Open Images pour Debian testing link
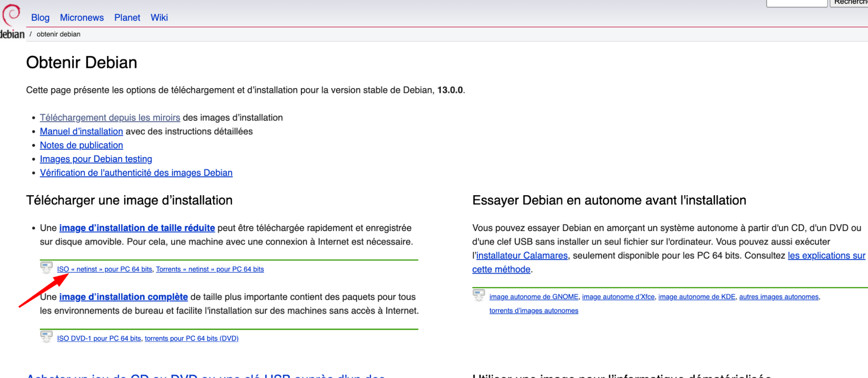The image size is (868, 378). click(96, 159)
